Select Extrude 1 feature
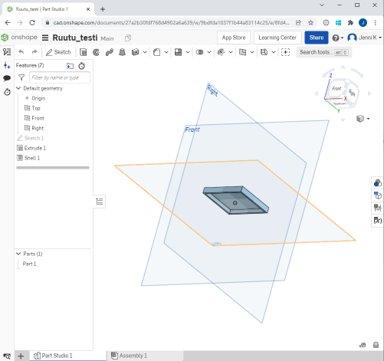This screenshot has width=384, height=361. tap(31, 148)
